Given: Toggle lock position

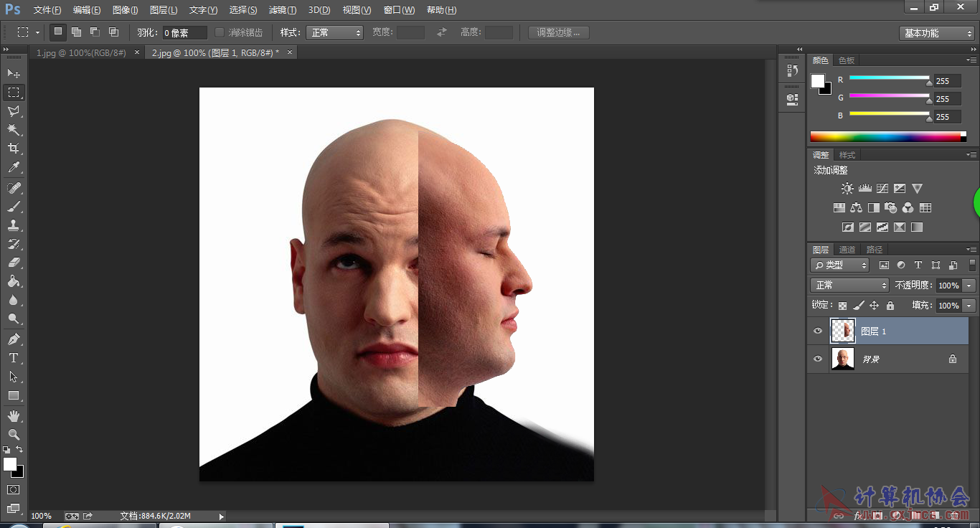Looking at the screenshot, I should [x=874, y=306].
